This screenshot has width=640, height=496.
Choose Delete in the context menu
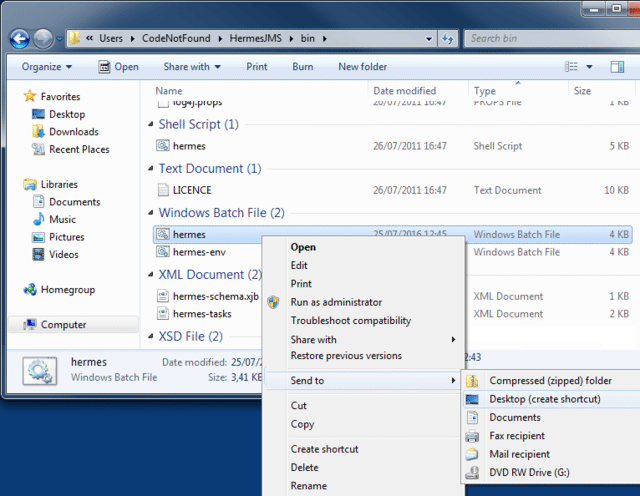coord(304,467)
